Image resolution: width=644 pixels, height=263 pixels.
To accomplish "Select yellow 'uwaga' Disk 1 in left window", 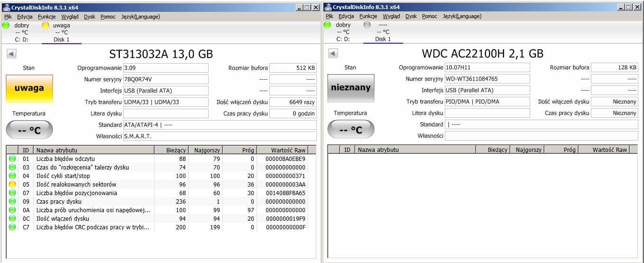I will click(61, 32).
